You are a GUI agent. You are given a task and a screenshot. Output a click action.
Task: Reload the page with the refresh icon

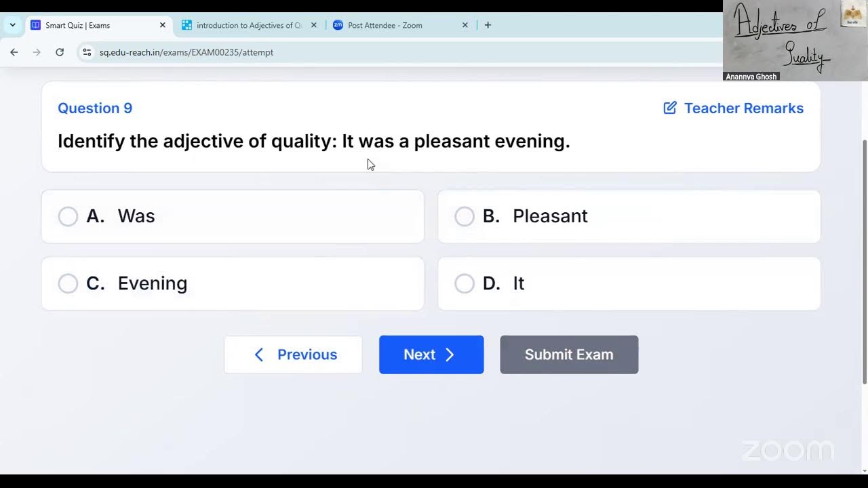[60, 52]
